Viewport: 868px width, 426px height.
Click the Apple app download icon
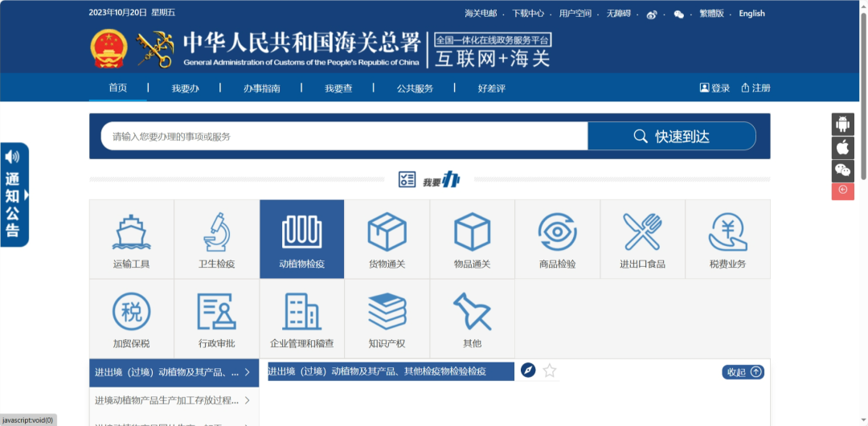(842, 148)
